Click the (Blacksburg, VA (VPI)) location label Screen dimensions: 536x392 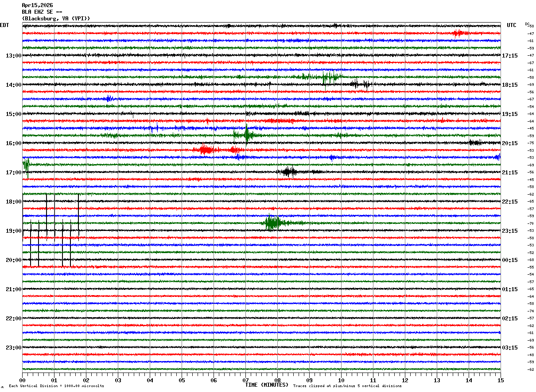(x=56, y=19)
